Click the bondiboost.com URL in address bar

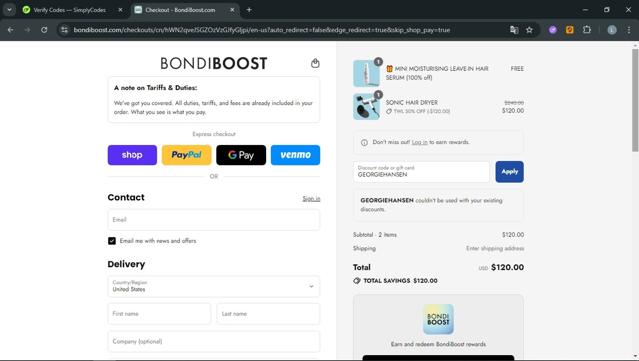coord(262,30)
